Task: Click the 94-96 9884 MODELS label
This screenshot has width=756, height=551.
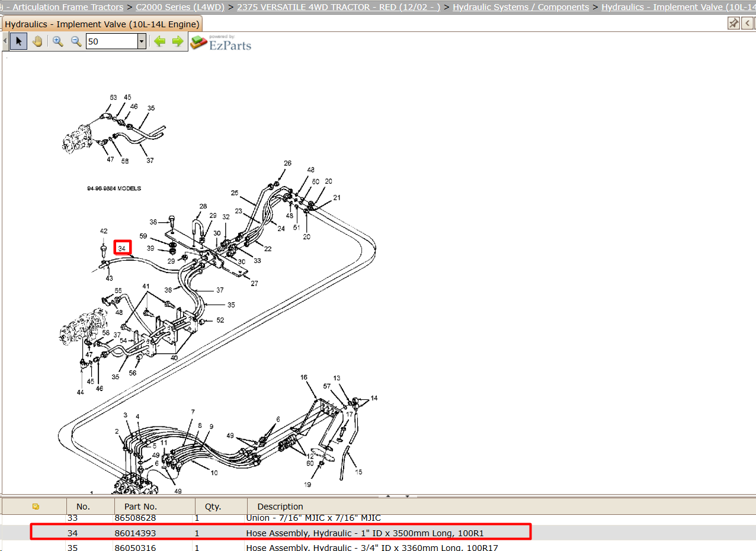Action: click(x=114, y=188)
